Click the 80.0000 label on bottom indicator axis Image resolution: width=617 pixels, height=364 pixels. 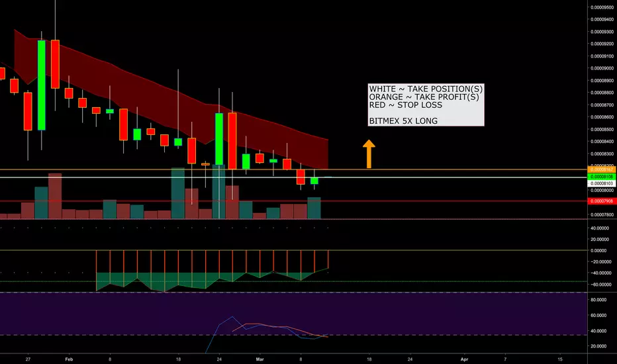tap(598, 299)
